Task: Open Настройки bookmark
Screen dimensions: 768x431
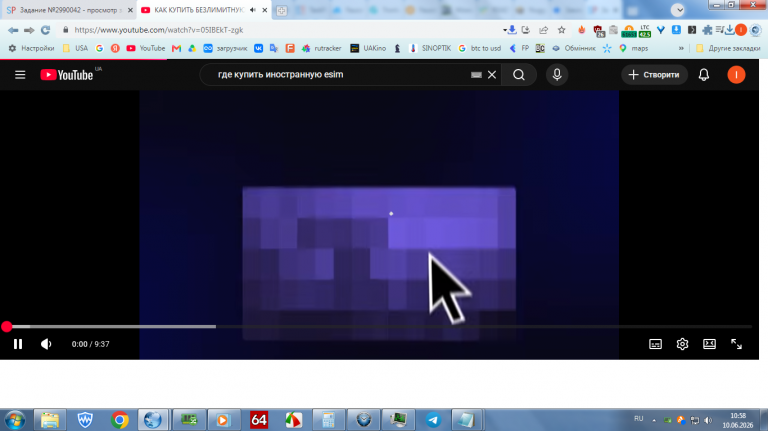Action: [31, 48]
